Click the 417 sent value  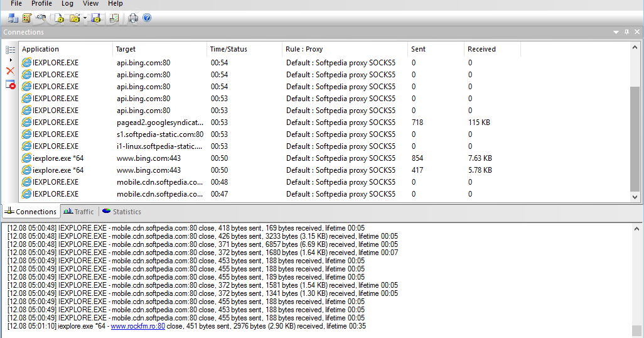click(x=417, y=170)
